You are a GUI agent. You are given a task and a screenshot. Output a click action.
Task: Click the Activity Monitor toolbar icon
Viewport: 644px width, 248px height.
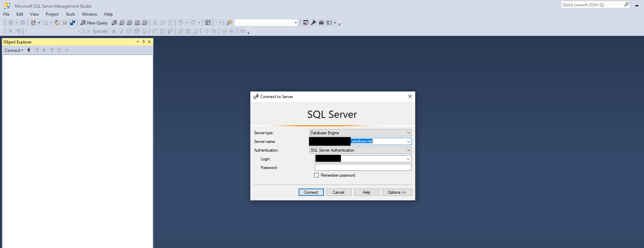pos(208,23)
